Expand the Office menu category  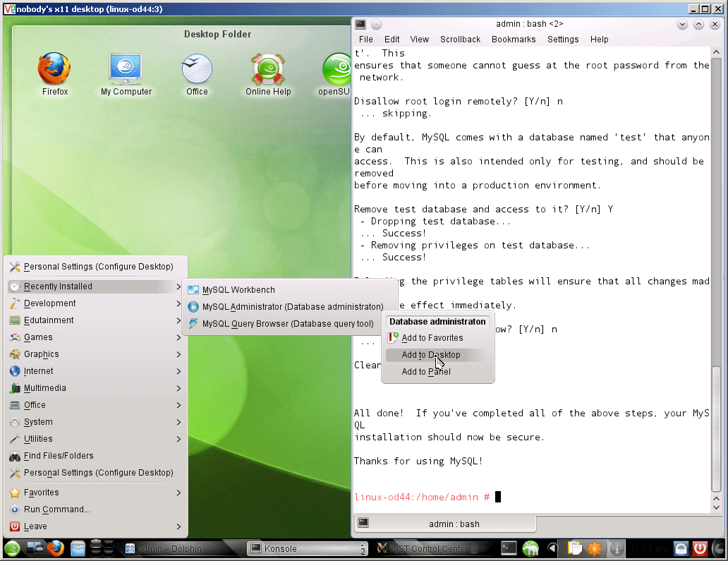(95, 405)
